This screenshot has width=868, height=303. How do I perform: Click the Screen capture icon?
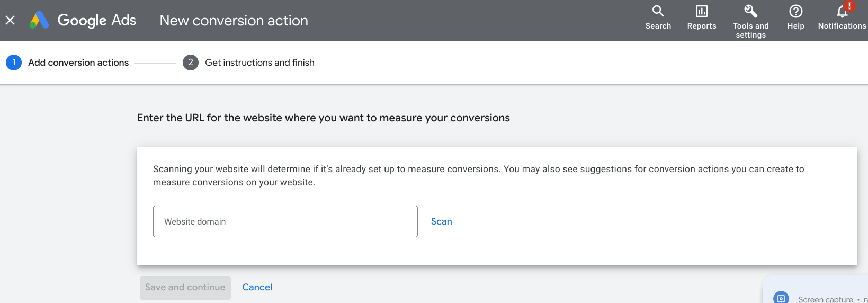pyautogui.click(x=781, y=298)
